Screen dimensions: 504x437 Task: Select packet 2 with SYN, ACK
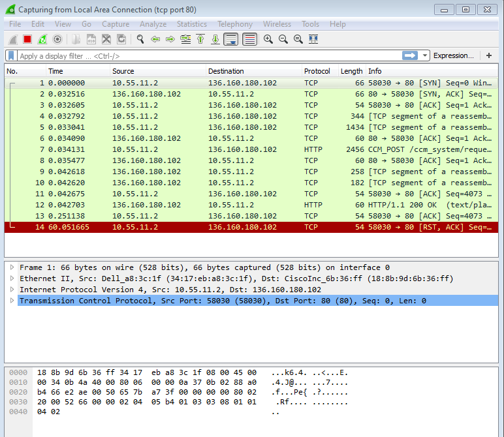pyautogui.click(x=251, y=94)
